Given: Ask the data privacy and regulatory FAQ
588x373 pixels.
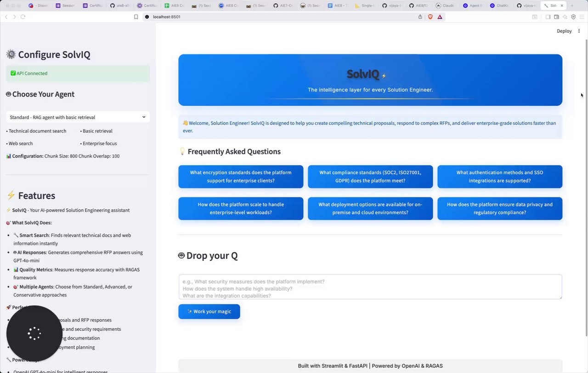Looking at the screenshot, I should click(500, 208).
